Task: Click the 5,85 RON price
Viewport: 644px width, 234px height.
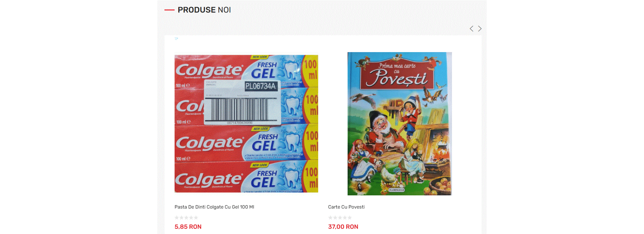Action: tap(188, 227)
